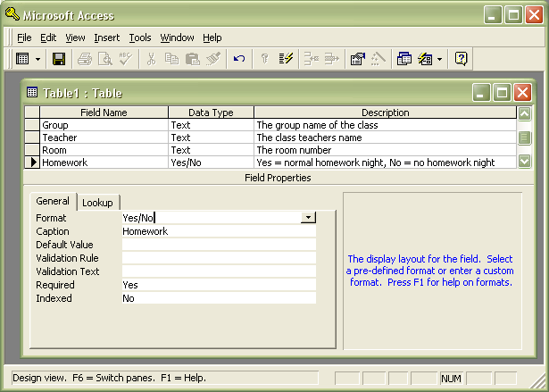Open the Insert menu
Image resolution: width=549 pixels, height=392 pixels.
tap(107, 38)
